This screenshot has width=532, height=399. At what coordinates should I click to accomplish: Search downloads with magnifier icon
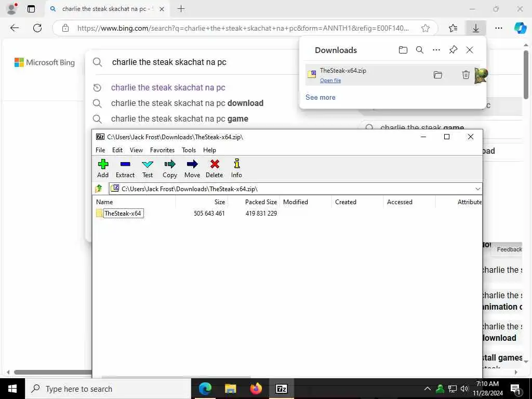pos(420,50)
